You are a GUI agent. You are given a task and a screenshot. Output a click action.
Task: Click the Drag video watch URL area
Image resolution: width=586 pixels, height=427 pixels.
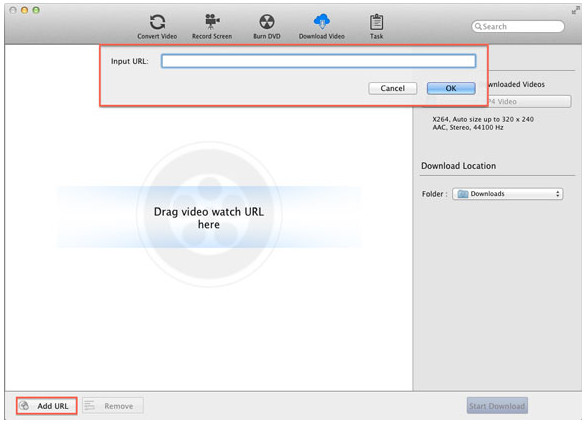pos(209,217)
